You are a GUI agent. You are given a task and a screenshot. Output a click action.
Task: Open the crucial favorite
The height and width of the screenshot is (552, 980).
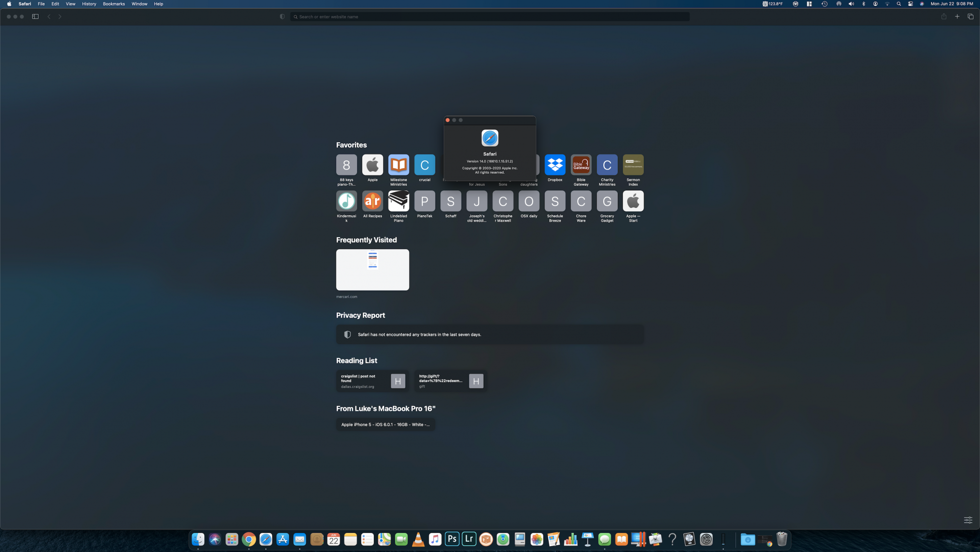coord(425,165)
